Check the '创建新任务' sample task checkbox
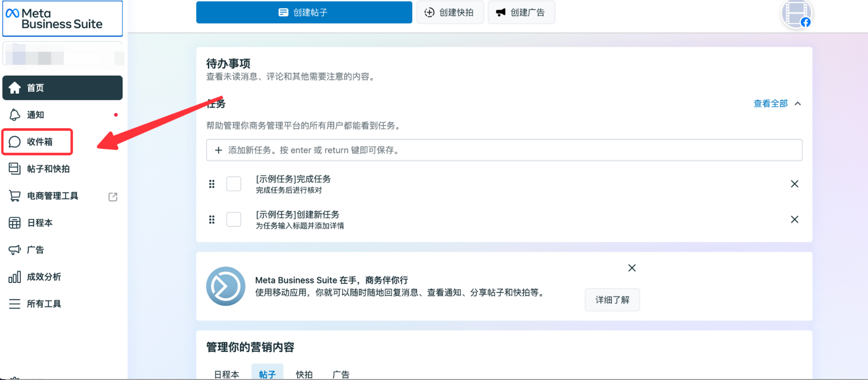 [x=233, y=220]
